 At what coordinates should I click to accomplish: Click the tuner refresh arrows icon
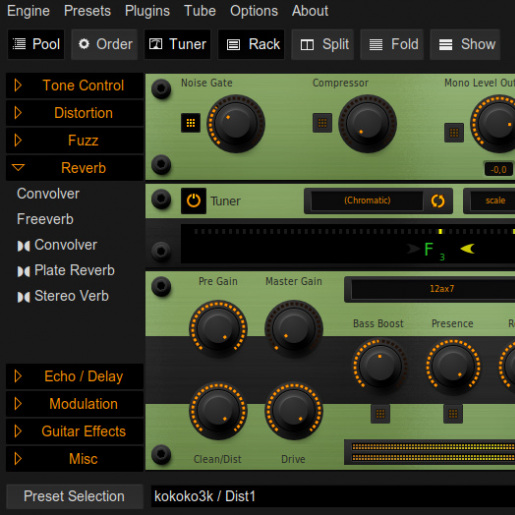tap(438, 201)
